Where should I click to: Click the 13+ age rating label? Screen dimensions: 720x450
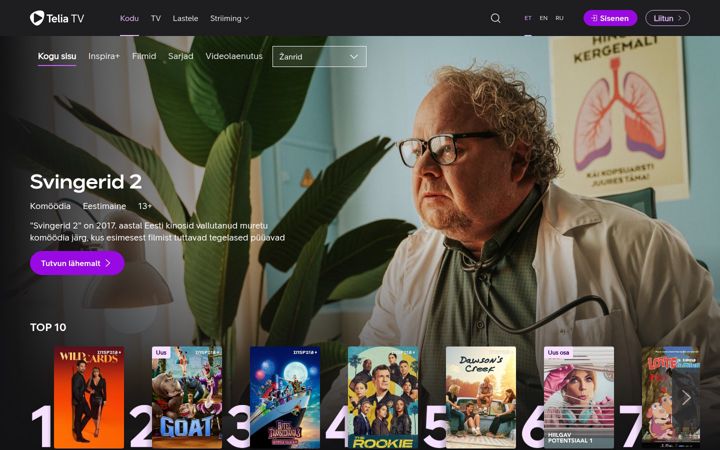tap(145, 206)
